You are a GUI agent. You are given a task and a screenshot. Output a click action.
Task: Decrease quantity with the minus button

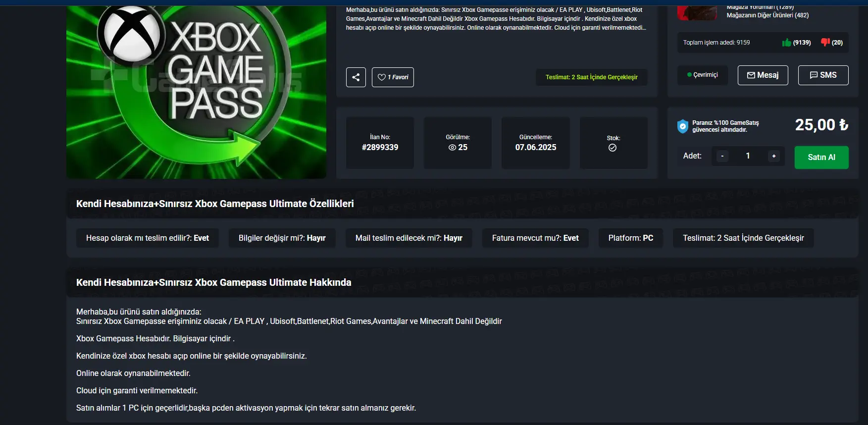[722, 156]
